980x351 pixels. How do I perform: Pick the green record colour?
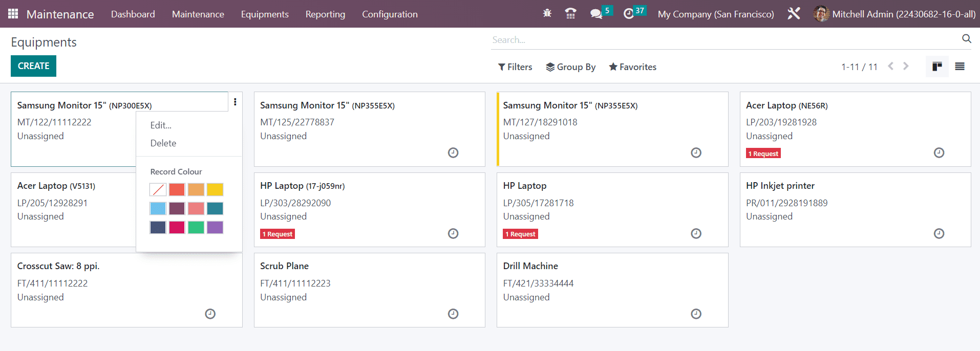click(196, 227)
